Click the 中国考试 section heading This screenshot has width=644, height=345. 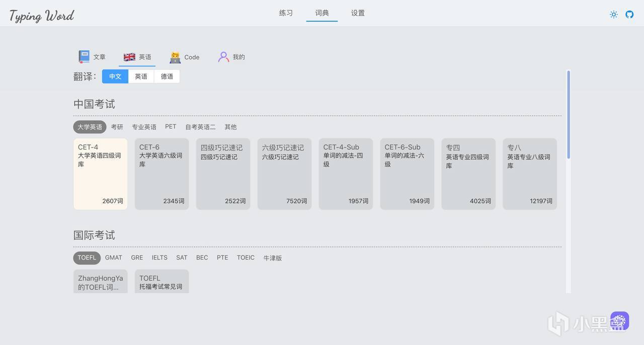pos(94,104)
